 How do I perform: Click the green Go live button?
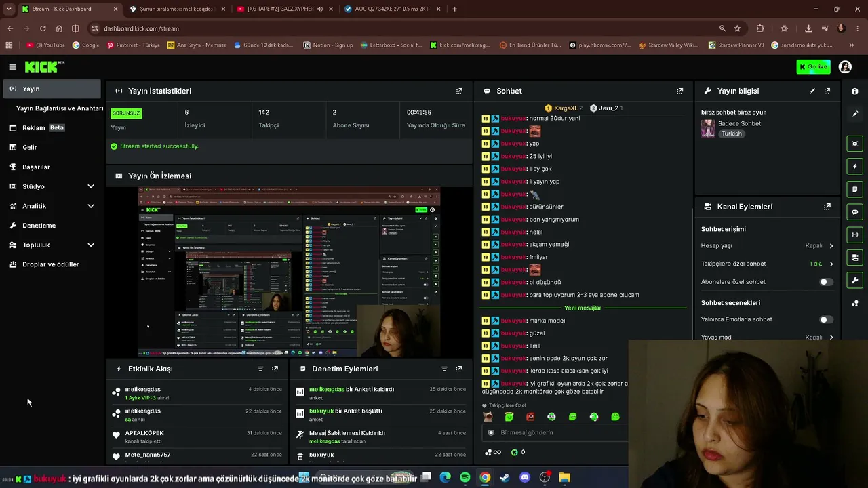814,67
